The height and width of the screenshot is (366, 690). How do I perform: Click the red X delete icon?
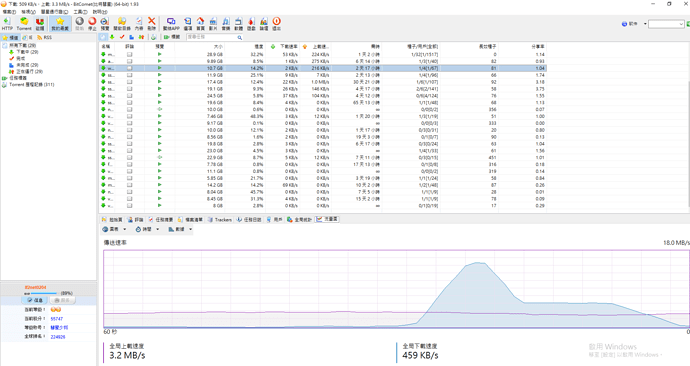pos(151,23)
